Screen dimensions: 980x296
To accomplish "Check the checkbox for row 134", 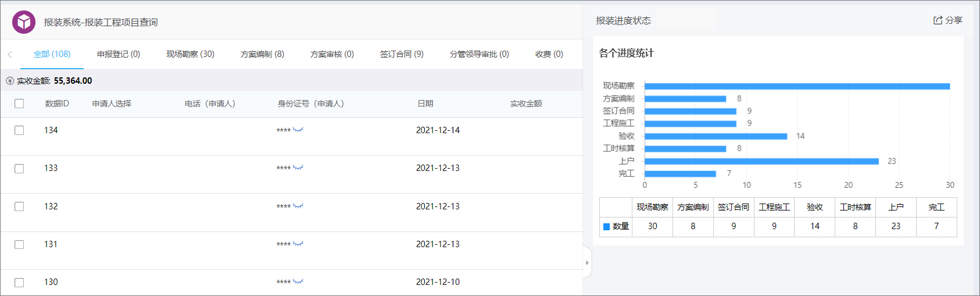I will (19, 130).
